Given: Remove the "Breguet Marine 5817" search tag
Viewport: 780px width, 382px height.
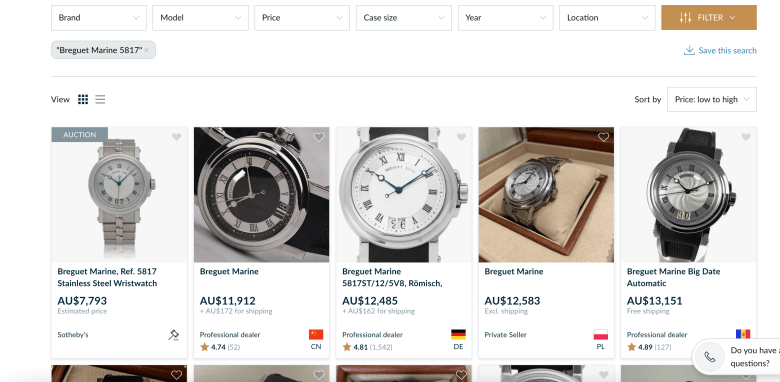Looking at the screenshot, I should [x=146, y=50].
